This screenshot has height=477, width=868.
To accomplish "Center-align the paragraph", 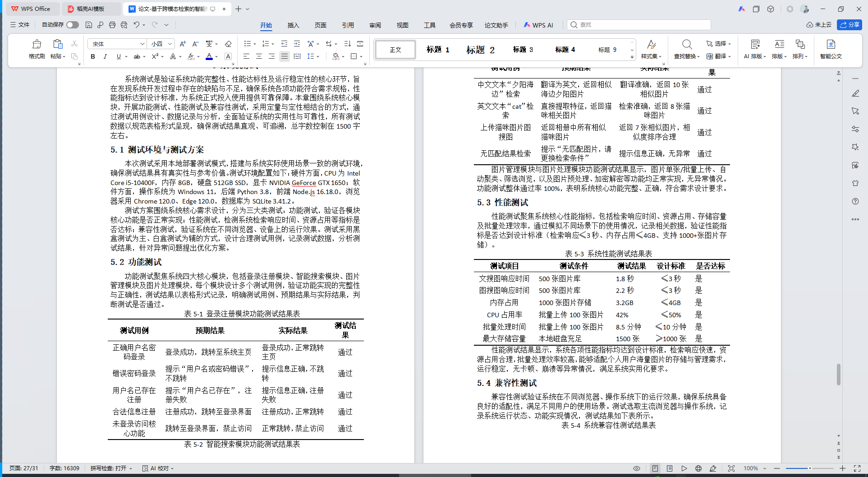I will coord(259,56).
